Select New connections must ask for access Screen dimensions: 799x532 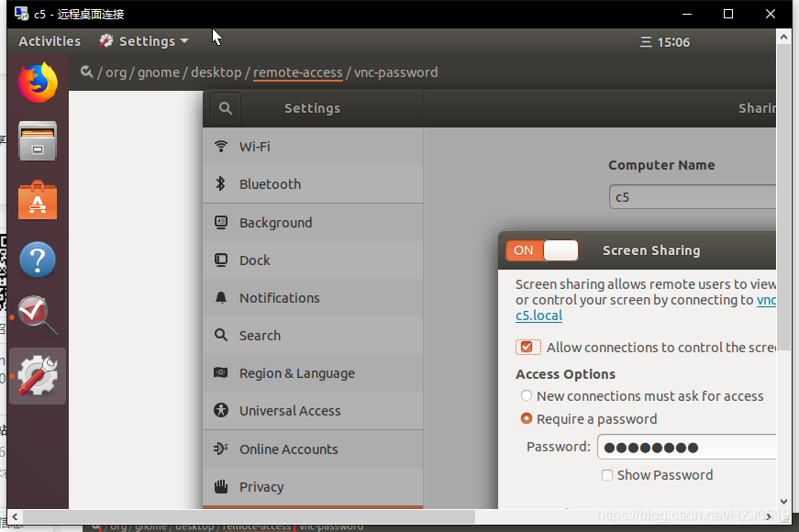coord(527,395)
